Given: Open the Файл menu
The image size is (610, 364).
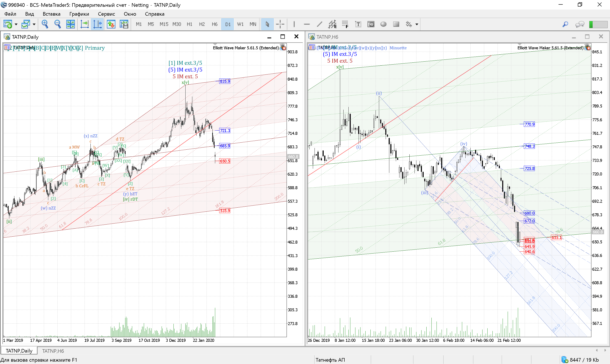Looking at the screenshot, I should 10,14.
